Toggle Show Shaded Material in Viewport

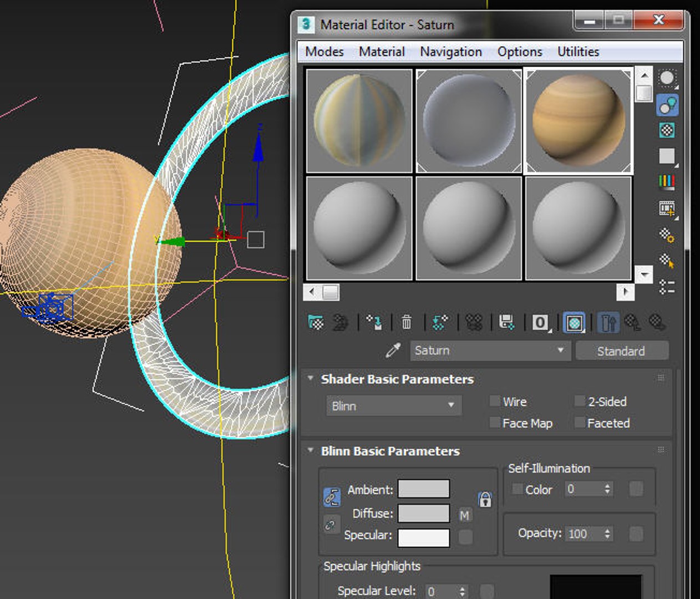[x=575, y=322]
